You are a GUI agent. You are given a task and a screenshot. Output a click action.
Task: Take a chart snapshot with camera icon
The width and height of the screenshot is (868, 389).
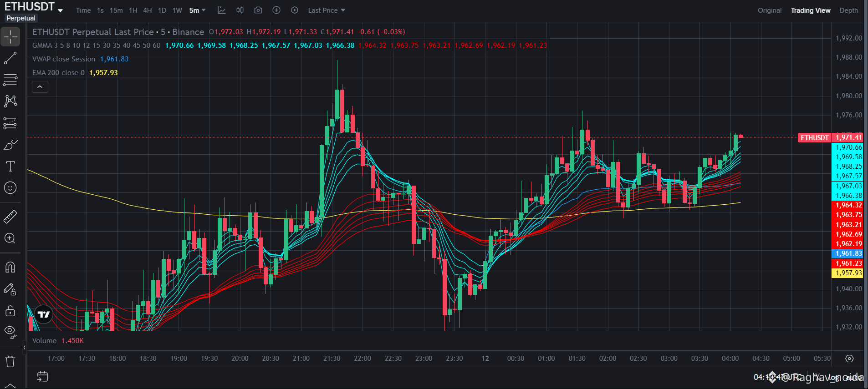pos(258,10)
